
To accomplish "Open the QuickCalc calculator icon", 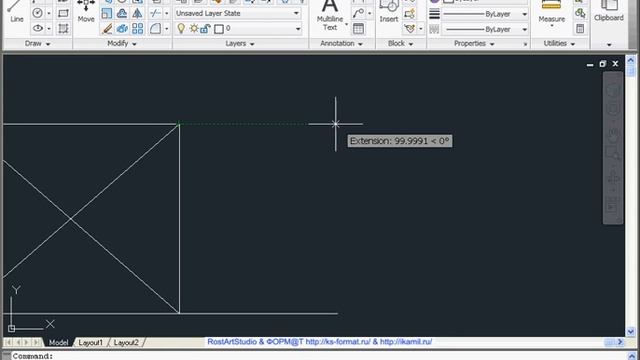I will tap(580, 29).
